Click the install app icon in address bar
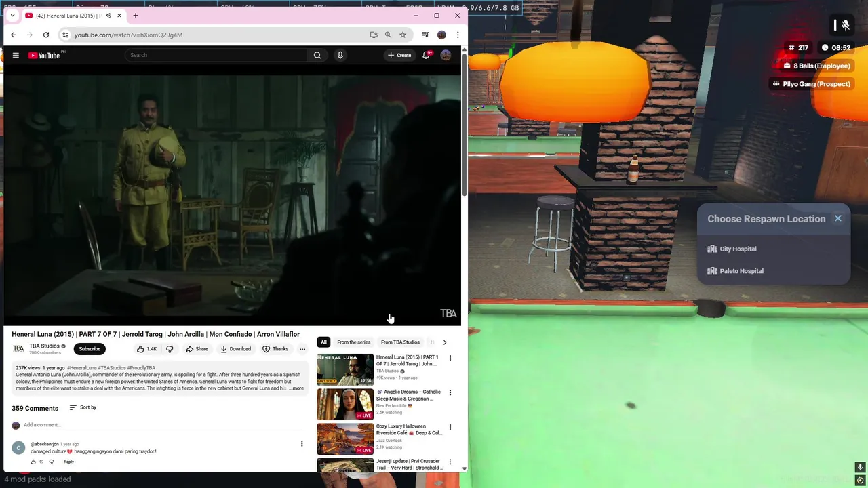The image size is (868, 488). pos(374,35)
